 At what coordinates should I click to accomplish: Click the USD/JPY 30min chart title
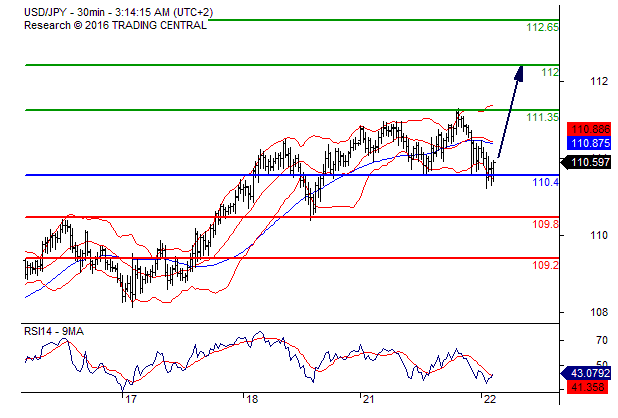(118, 12)
